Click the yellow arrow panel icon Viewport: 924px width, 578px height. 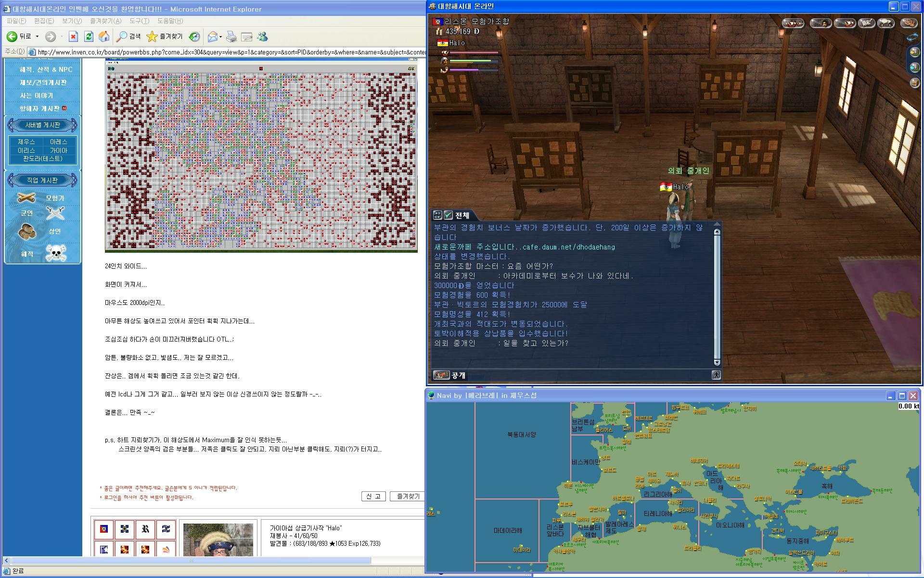[x=914, y=52]
